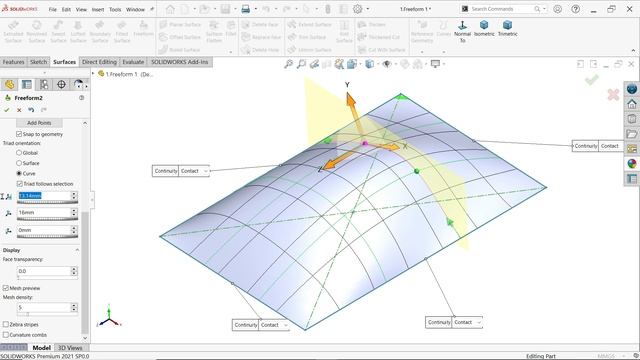
Task: Cancel with the large red X in the viewport
Action: (x=613, y=95)
